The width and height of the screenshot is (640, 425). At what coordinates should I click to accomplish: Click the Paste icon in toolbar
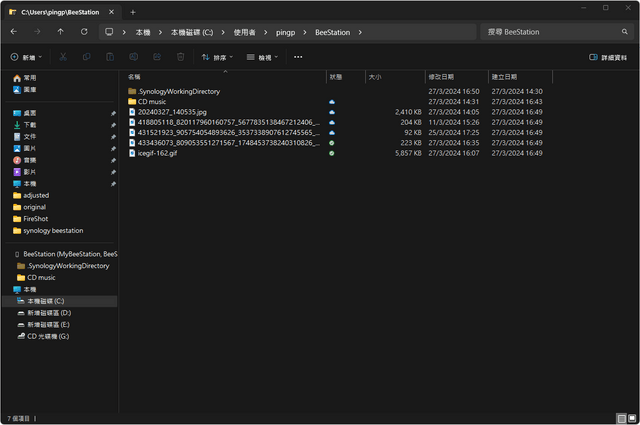[110, 57]
